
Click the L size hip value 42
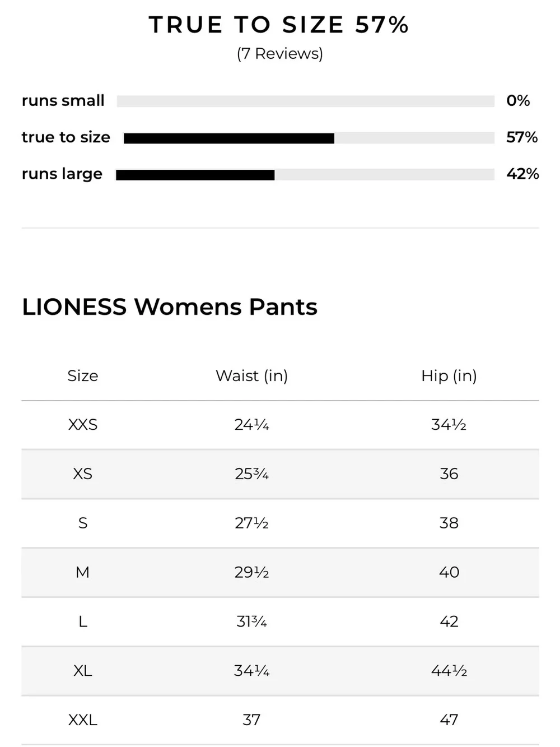coord(449,621)
